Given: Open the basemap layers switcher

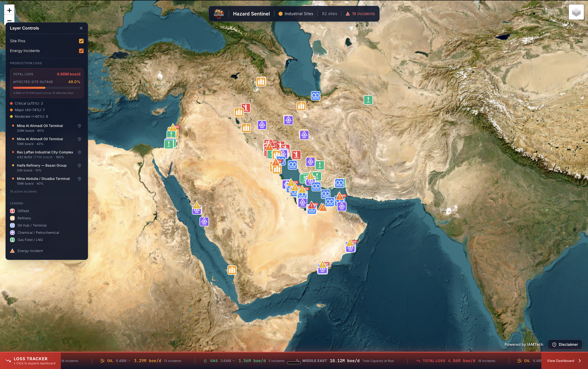Looking at the screenshot, I should 576,12.
